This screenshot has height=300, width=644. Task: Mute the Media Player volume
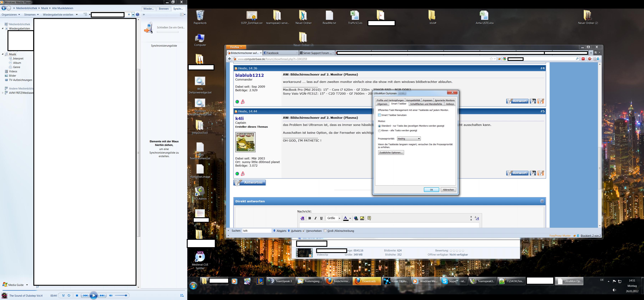coord(111,296)
